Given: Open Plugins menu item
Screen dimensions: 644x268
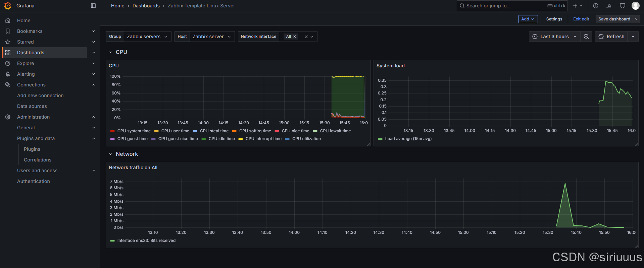Looking at the screenshot, I should click(32, 149).
